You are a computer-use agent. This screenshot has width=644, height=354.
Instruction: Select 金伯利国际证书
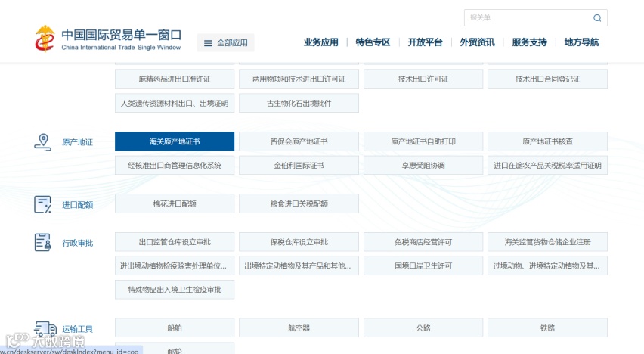pos(299,166)
